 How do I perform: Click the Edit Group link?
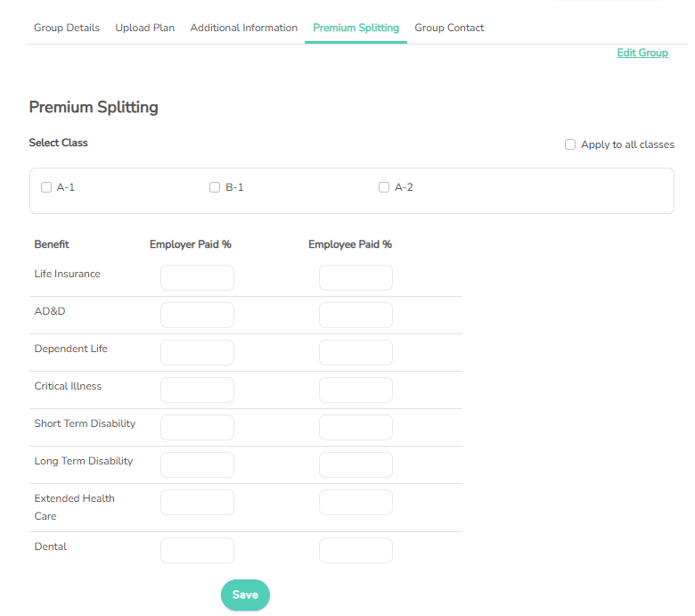point(642,53)
